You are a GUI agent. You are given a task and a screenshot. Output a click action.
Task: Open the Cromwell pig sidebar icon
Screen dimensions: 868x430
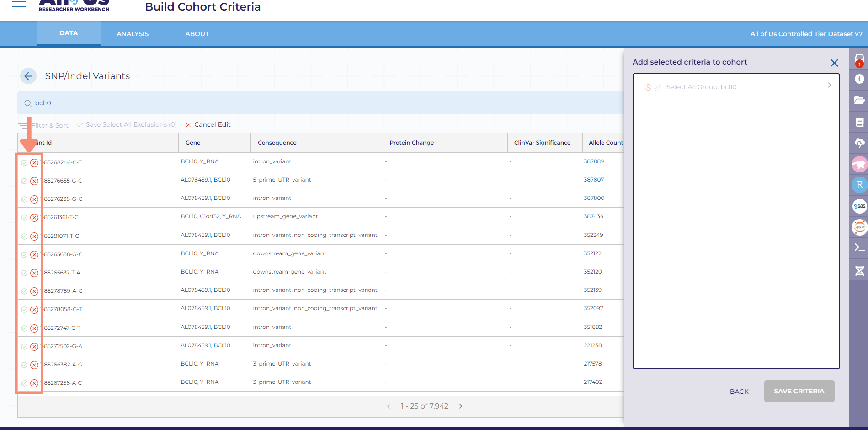click(859, 164)
